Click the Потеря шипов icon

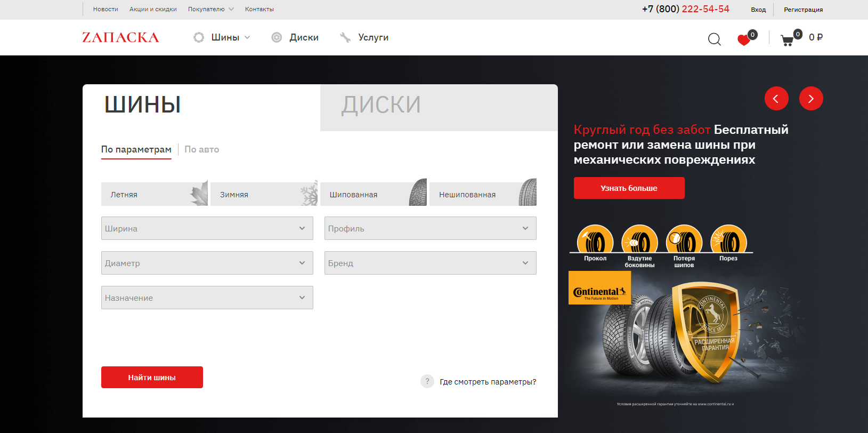coord(684,239)
